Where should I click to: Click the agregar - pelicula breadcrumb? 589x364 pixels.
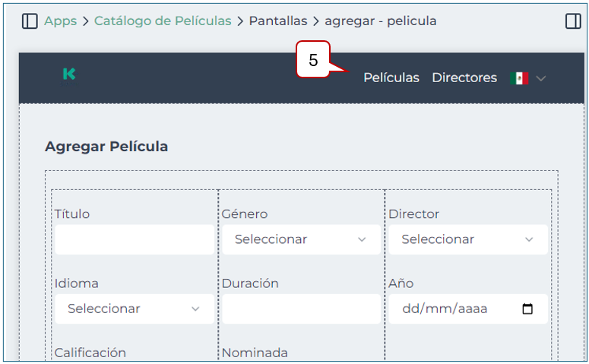tap(381, 21)
